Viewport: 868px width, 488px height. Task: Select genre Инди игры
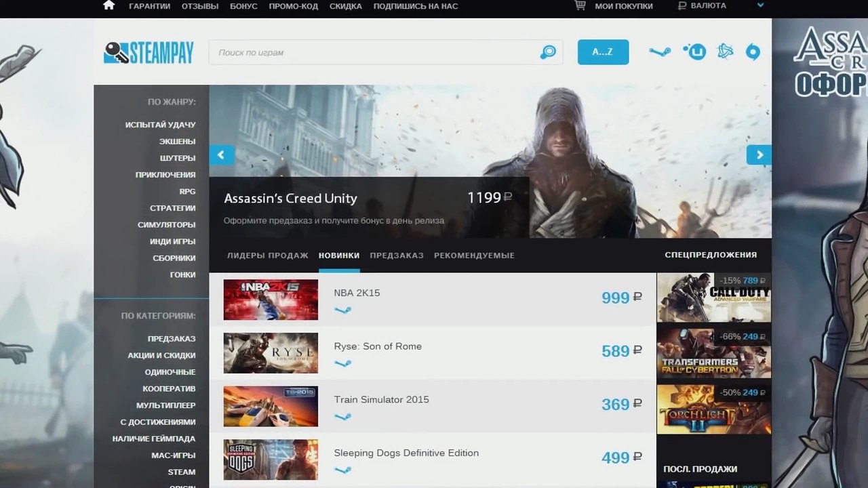173,241
